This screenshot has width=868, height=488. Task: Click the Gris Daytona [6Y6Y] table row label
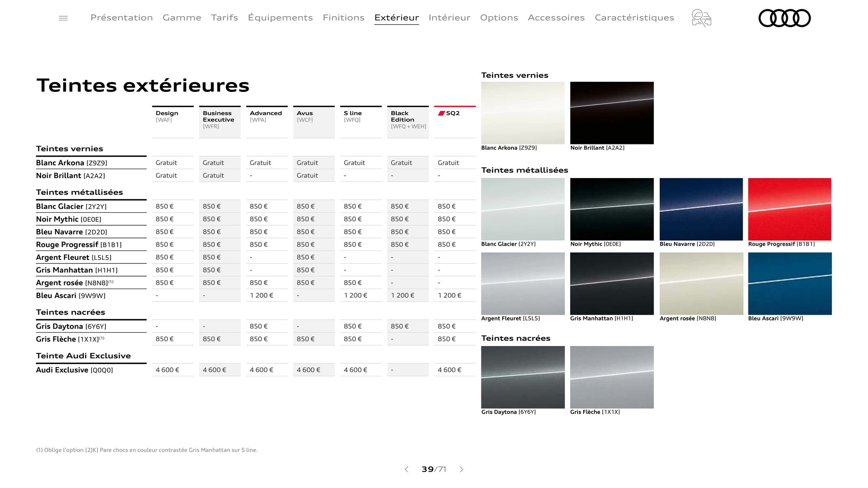click(x=71, y=326)
